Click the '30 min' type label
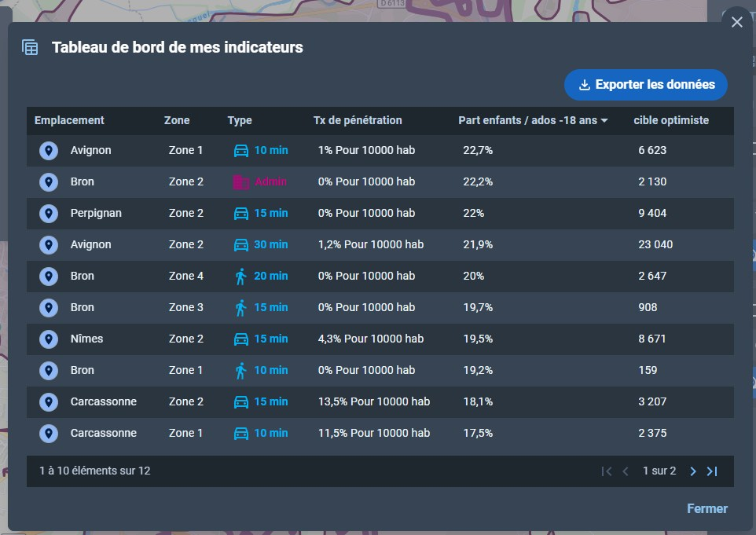The image size is (756, 535). tap(271, 245)
